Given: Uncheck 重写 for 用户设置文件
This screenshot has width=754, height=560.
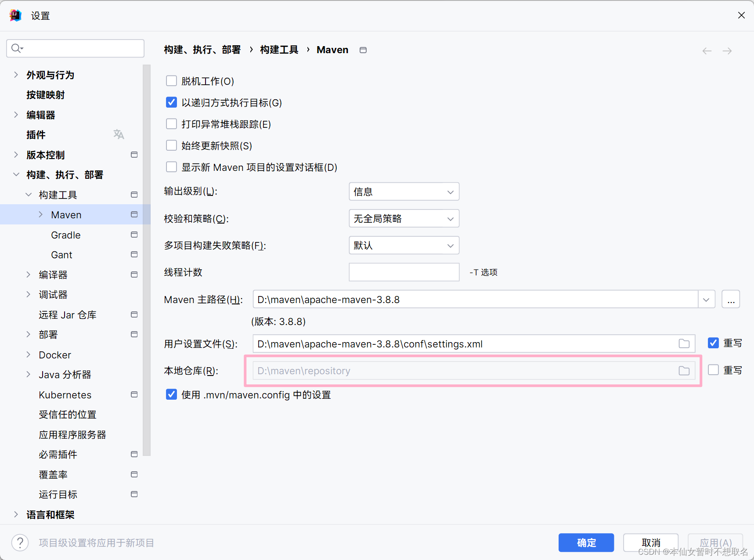Looking at the screenshot, I should pos(713,343).
